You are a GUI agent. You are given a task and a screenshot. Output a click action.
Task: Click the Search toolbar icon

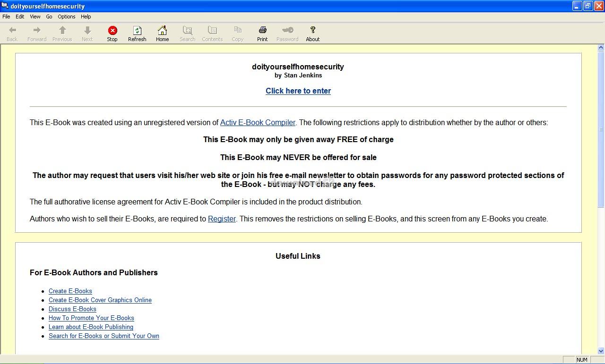click(x=187, y=31)
